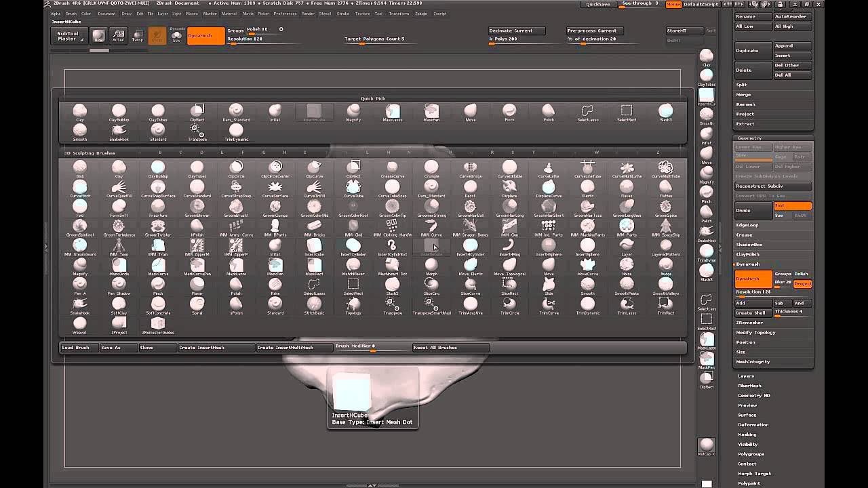Choose the IMM Dragon Bones brush
Image resolution: width=868 pixels, height=488 pixels.
[x=471, y=228]
